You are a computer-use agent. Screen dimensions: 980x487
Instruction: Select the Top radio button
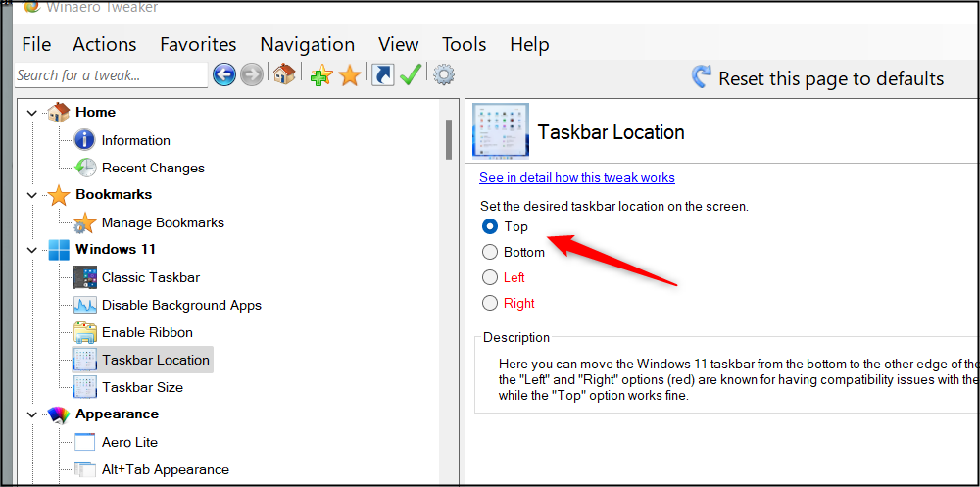pyautogui.click(x=490, y=226)
